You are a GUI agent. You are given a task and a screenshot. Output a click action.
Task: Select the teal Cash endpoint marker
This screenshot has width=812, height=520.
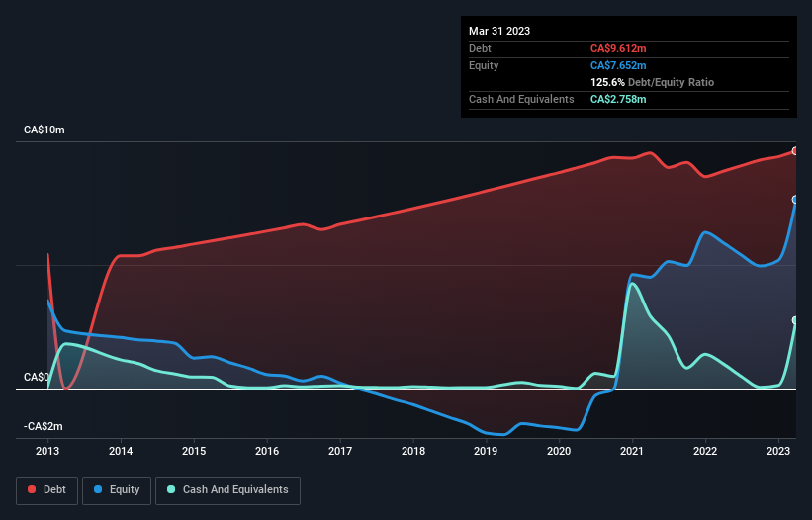click(x=795, y=320)
